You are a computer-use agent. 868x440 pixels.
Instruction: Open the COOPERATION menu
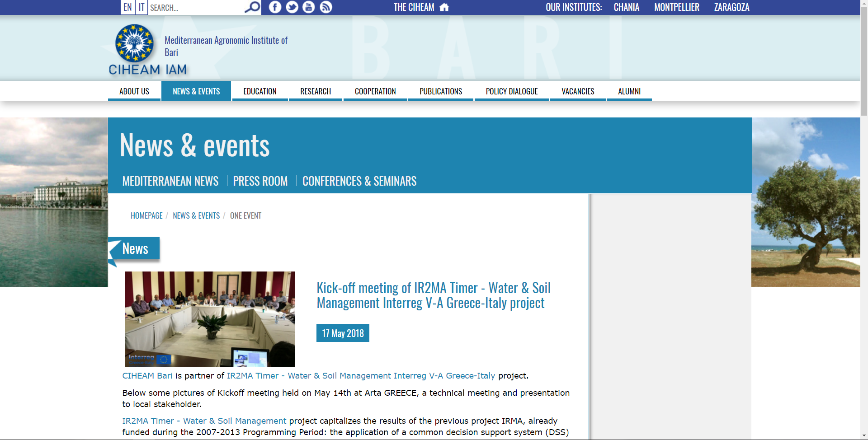tap(375, 91)
